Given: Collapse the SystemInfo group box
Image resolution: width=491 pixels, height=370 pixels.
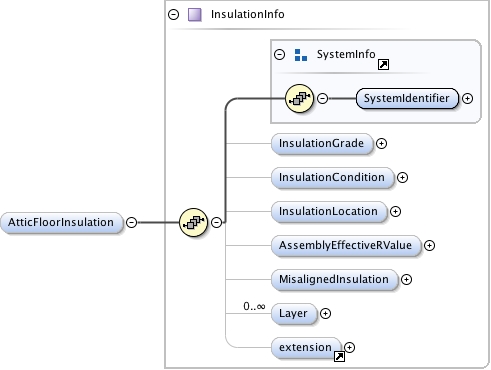Looking at the screenshot, I should 280,54.
